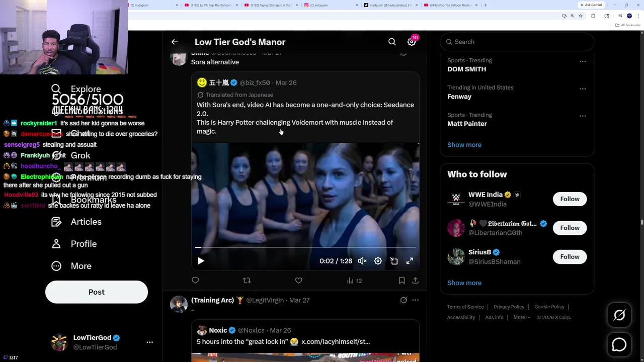Open community settings gear with notification badge
The width and height of the screenshot is (644, 362).
click(x=412, y=42)
